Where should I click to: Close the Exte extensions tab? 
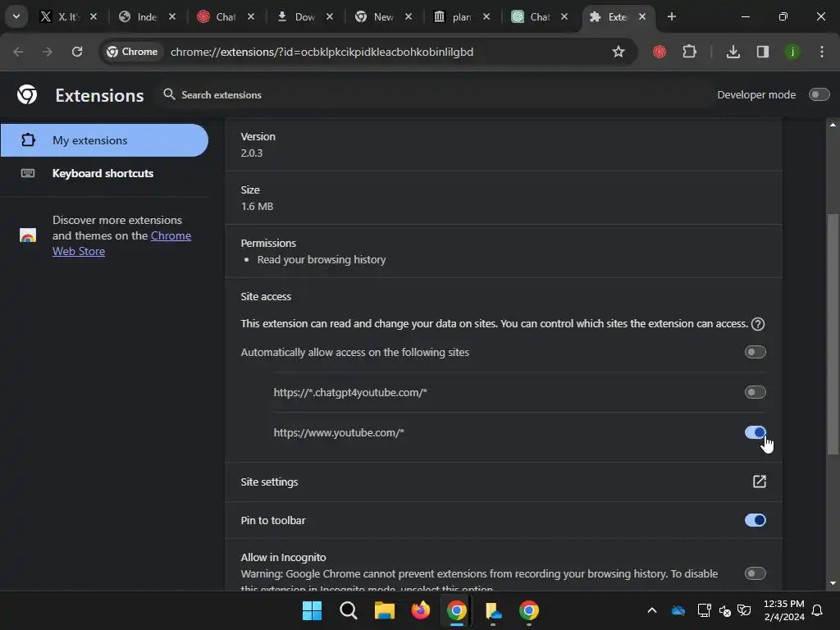642,16
